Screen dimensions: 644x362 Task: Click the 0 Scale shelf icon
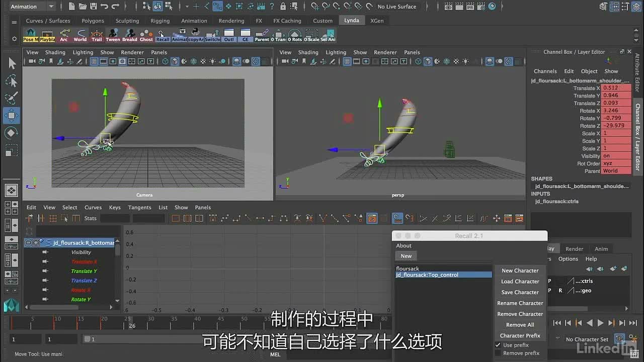pos(311,35)
